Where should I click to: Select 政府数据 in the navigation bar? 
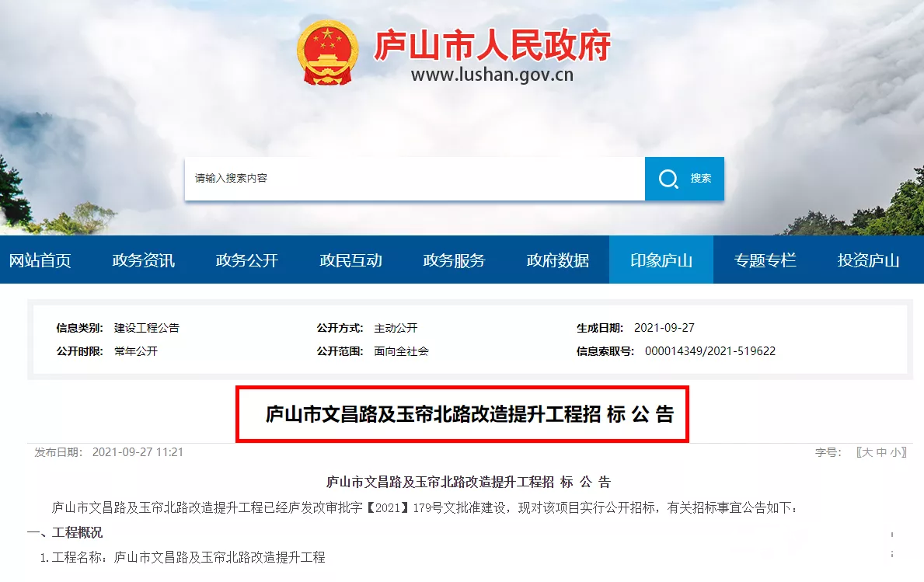(557, 260)
